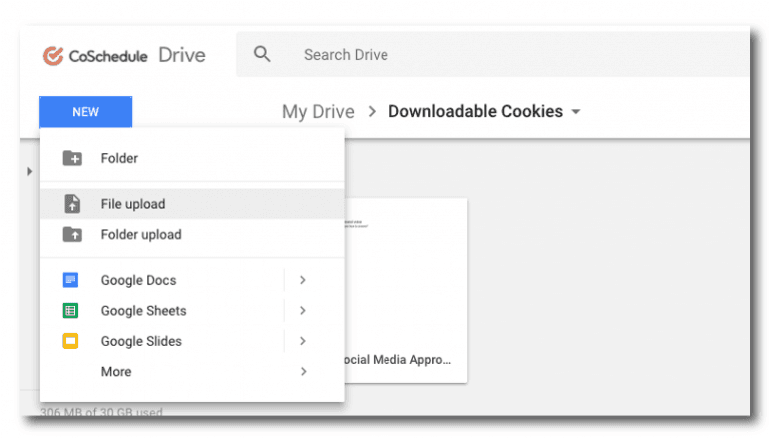Click the Search Drive field
The height and width of the screenshot is (439, 770).
pos(500,55)
